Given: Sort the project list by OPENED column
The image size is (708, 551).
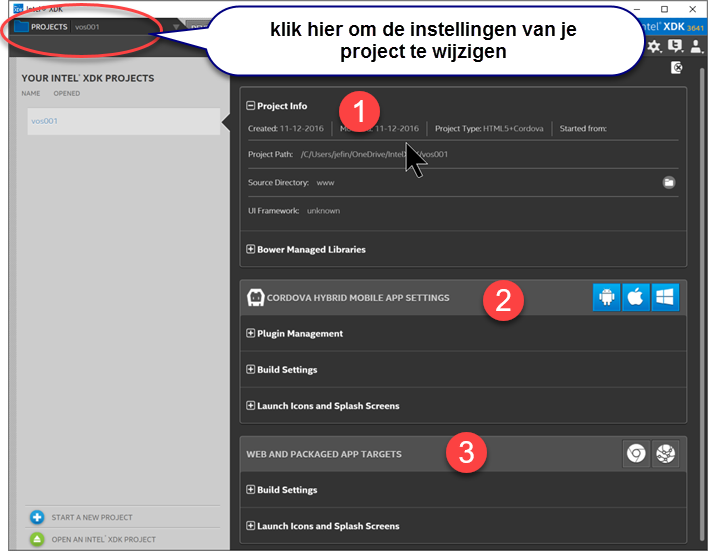Looking at the screenshot, I should (x=67, y=94).
